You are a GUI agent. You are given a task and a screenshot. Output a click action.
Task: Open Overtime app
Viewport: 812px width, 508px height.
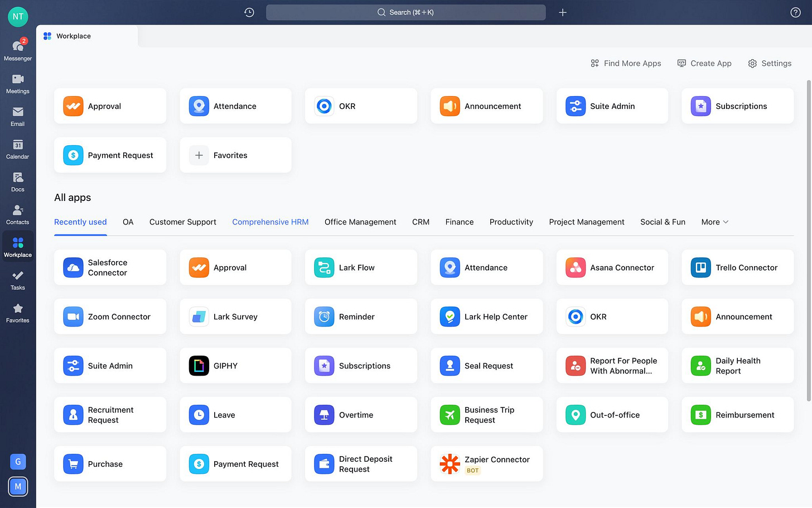pyautogui.click(x=361, y=415)
